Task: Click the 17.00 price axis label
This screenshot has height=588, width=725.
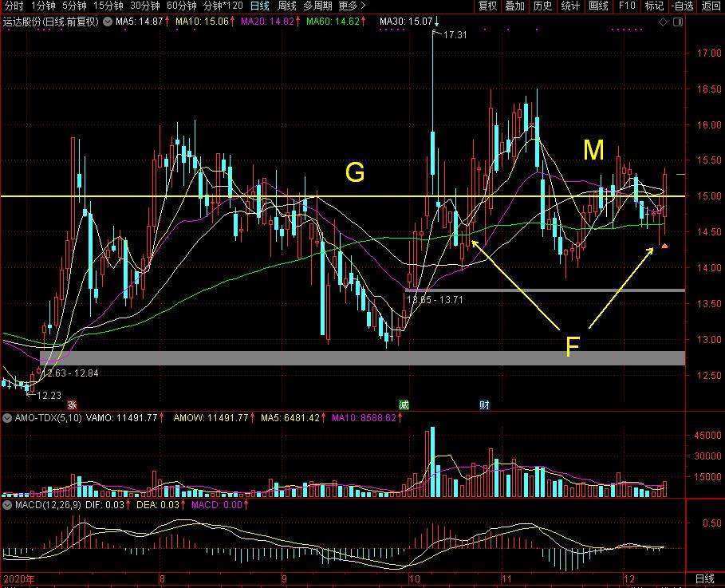Action: [709, 53]
